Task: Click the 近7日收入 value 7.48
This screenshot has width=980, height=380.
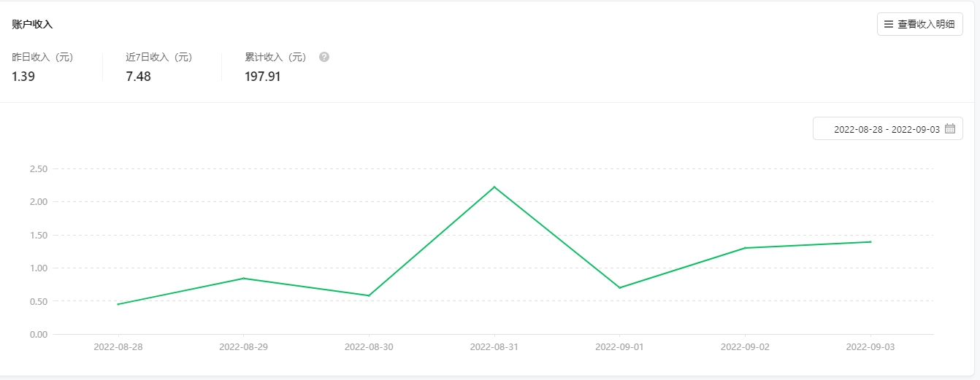Action: (x=138, y=77)
